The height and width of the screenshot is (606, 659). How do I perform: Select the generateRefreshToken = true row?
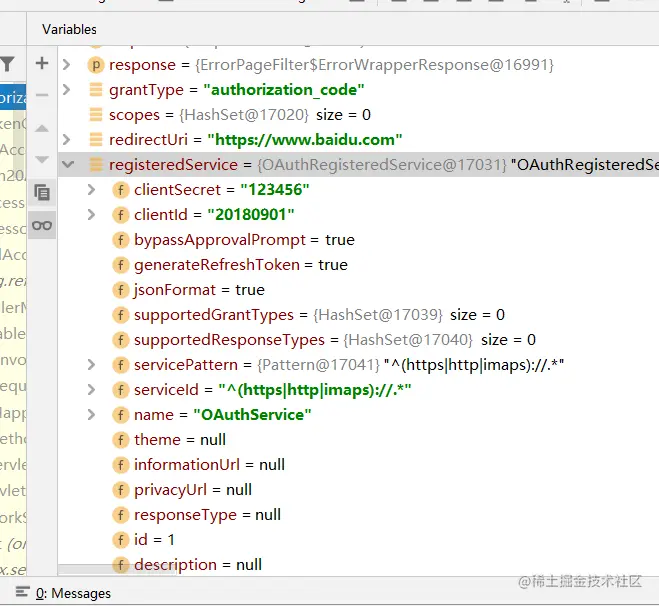(358, 265)
